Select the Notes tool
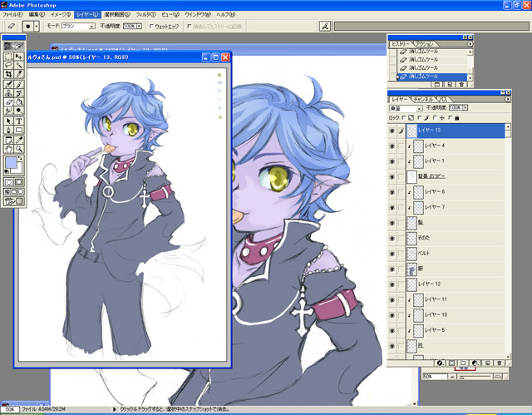This screenshot has width=532, height=415. click(9, 141)
